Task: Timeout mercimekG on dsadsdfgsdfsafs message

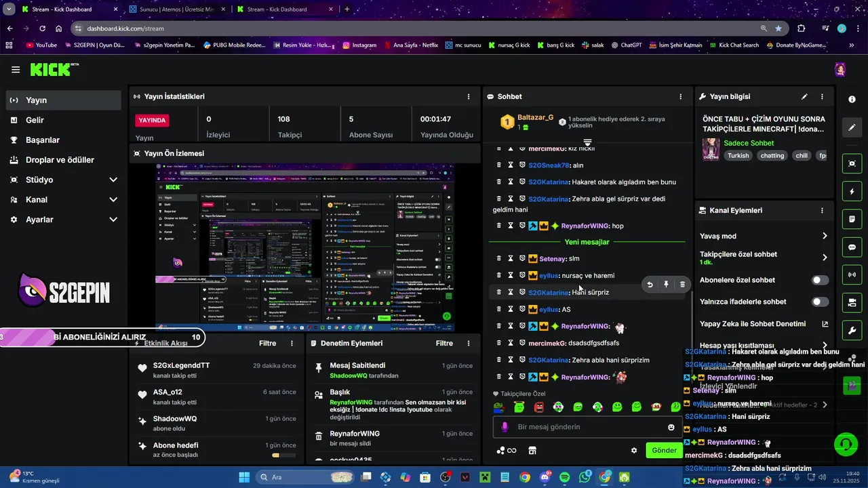Action: tap(511, 343)
